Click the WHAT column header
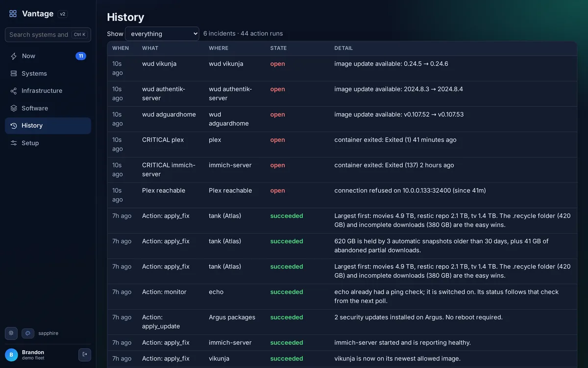Screen dimensions: 588x368 pos(150,48)
